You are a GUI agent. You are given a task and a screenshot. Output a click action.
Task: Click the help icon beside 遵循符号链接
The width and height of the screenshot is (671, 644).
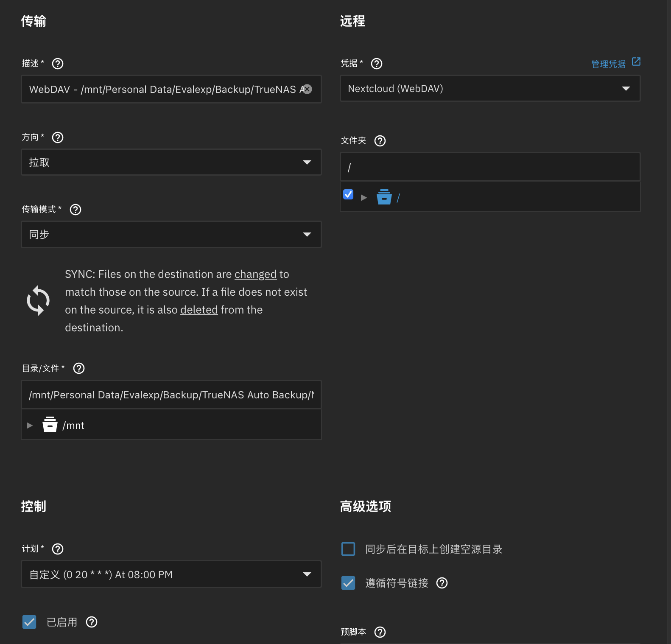tap(442, 583)
